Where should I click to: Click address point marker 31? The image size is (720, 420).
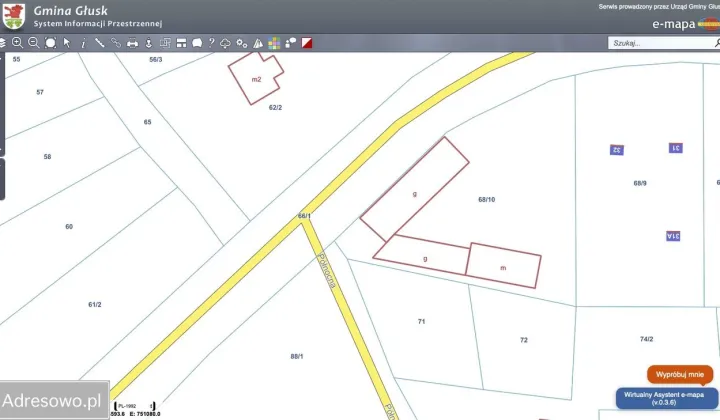tap(675, 148)
